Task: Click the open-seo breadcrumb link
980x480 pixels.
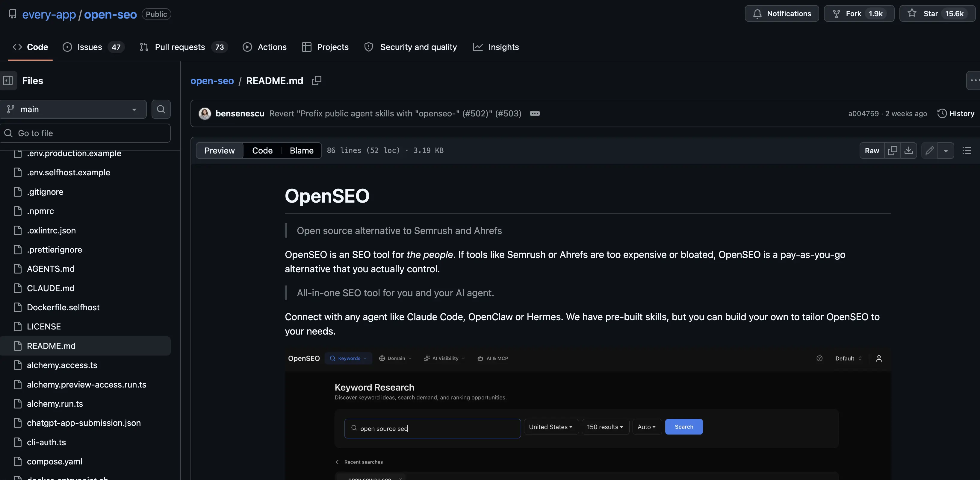Action: [212, 80]
